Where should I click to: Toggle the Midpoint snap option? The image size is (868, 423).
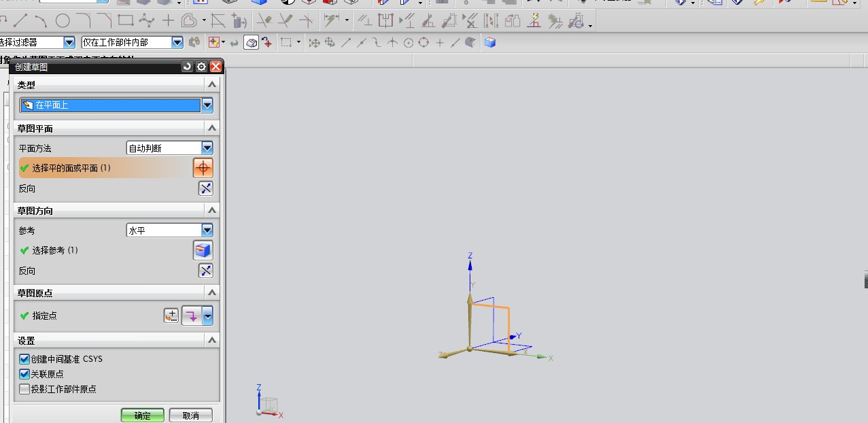pos(361,42)
